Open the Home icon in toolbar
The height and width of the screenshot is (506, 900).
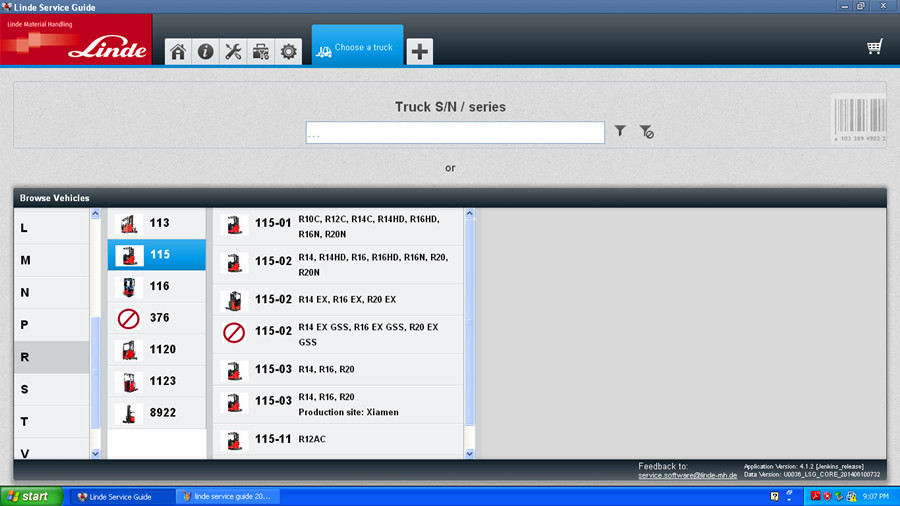point(178,52)
